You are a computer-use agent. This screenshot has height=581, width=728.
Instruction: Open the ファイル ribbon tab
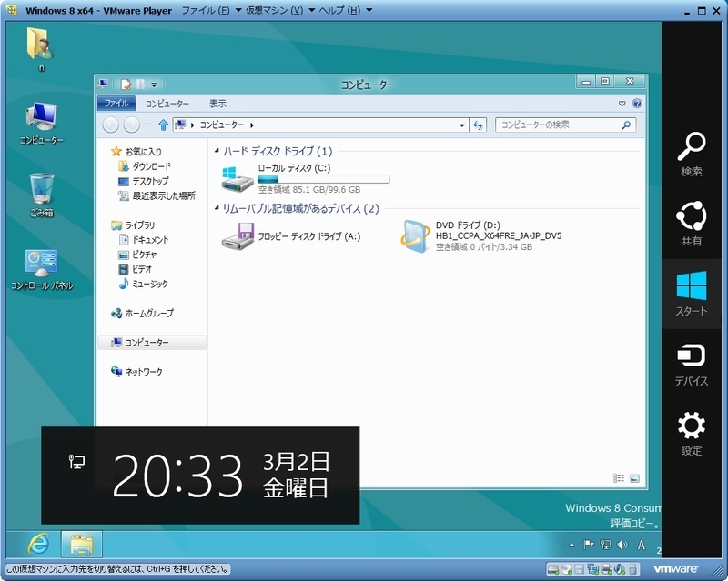pyautogui.click(x=116, y=103)
